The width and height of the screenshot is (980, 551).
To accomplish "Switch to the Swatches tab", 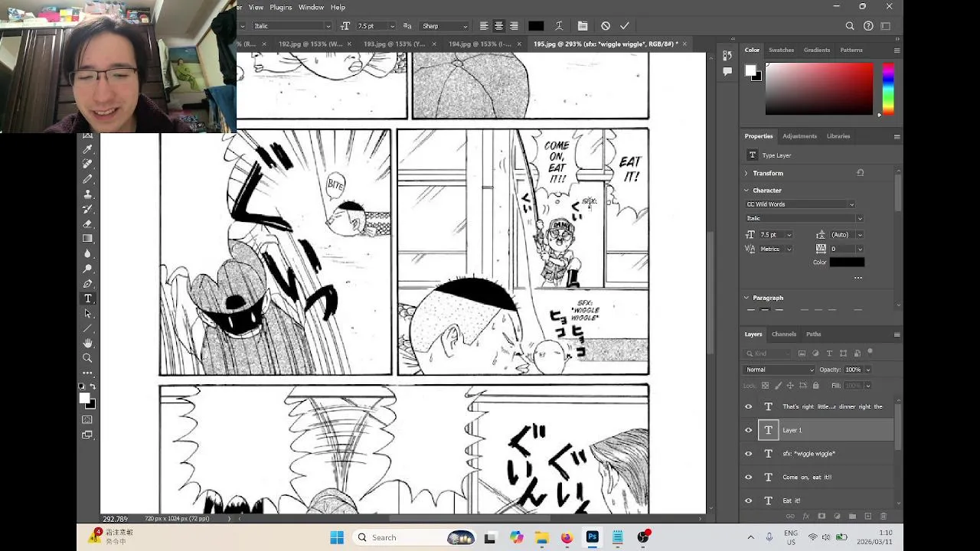I will (781, 50).
